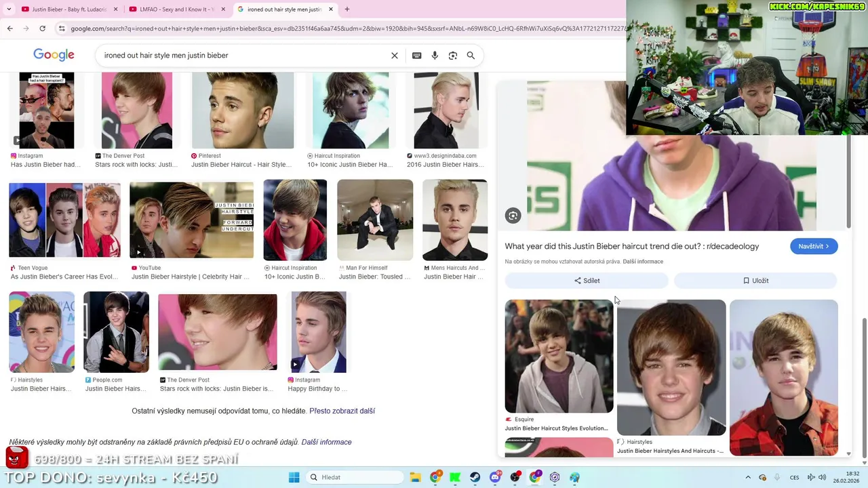
Task: Search by image with the Lens icon
Action: [x=453, y=56]
